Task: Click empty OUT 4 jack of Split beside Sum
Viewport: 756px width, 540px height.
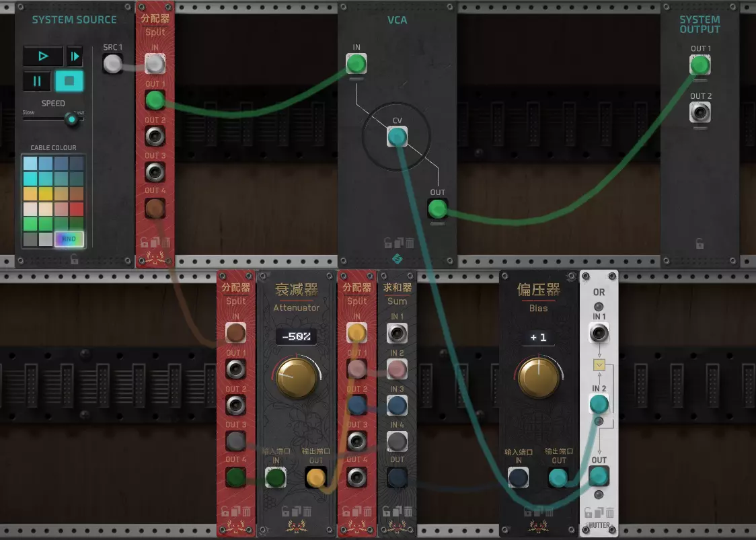Action: 356,477
